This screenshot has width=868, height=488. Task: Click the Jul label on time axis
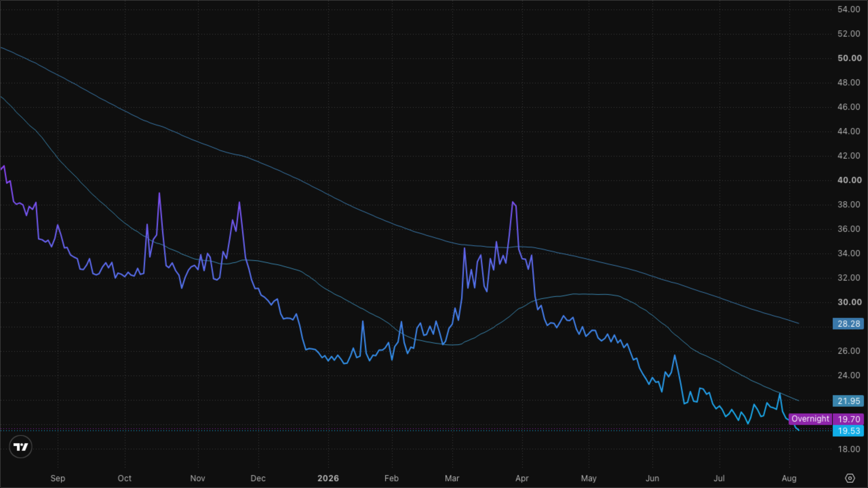tap(719, 478)
